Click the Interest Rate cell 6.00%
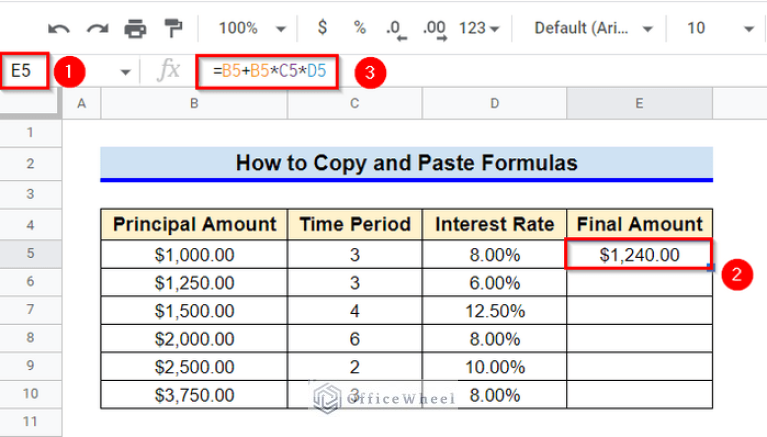Screen dimensions: 767x437 pyautogui.click(x=495, y=282)
